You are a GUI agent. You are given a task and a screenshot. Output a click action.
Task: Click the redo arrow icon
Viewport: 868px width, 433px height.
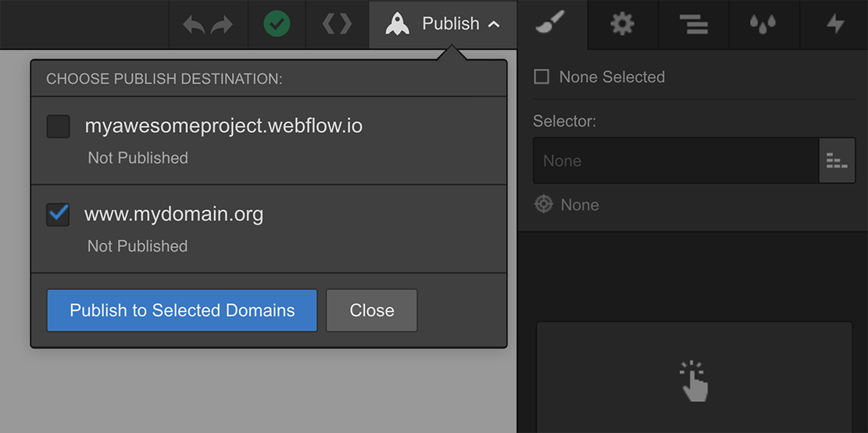click(x=222, y=25)
